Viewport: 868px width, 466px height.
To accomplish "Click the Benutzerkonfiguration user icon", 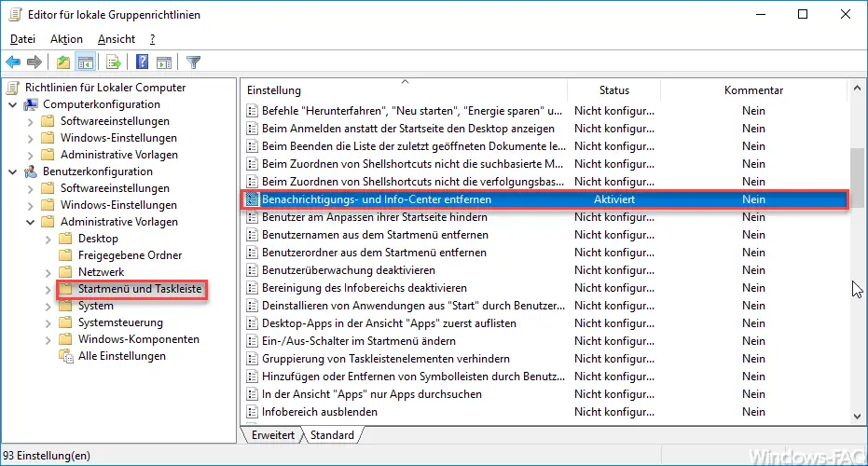I will coord(31,171).
